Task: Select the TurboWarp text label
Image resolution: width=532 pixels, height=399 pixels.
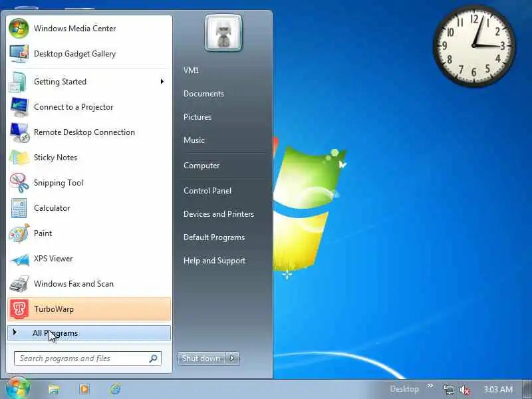Action: 54,309
